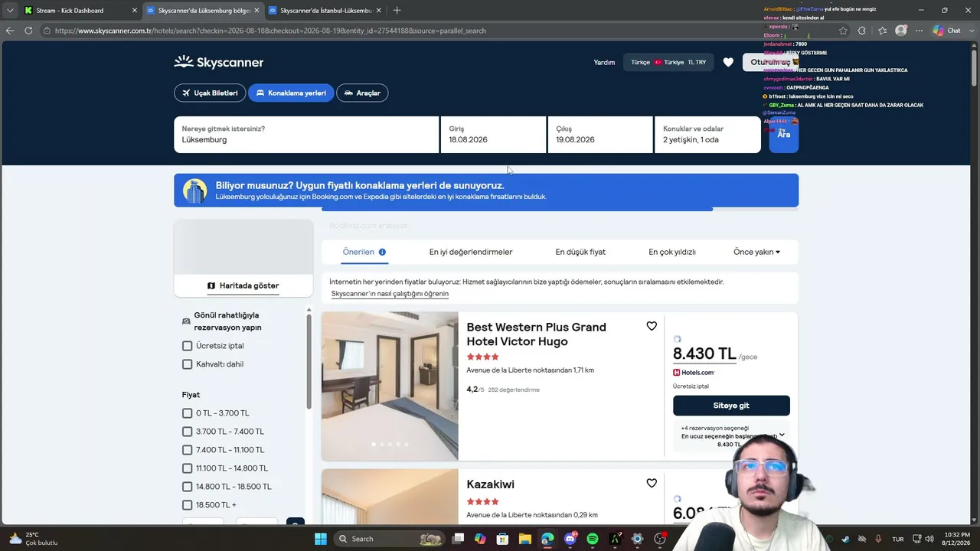Click Haritada göster map button
This screenshot has height=551, width=980.
243,285
